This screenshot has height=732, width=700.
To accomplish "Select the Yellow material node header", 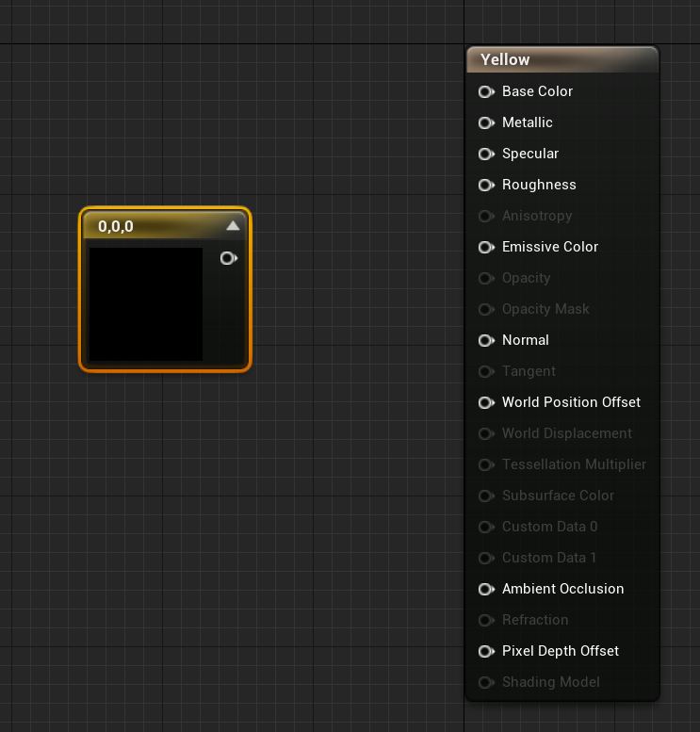I will (x=562, y=59).
